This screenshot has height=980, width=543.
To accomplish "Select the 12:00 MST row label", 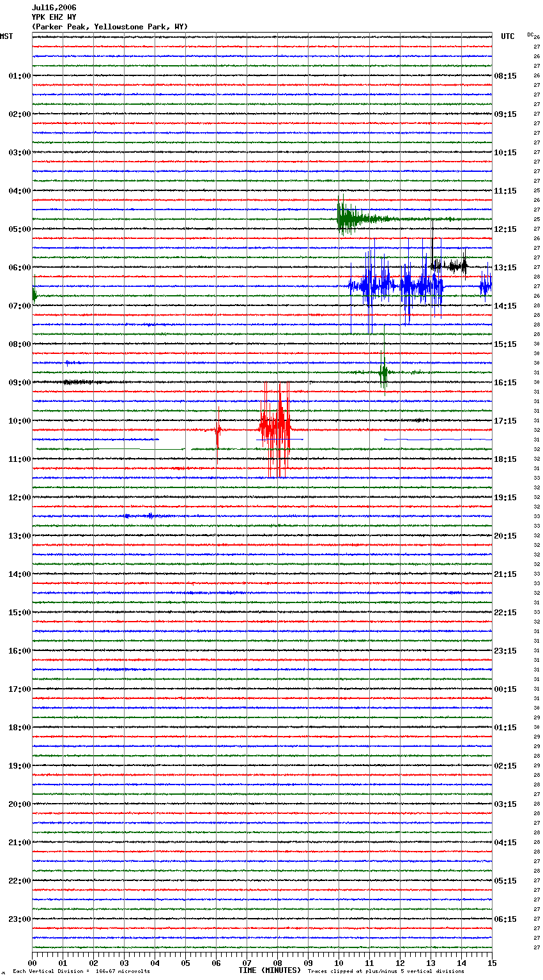I will tap(19, 498).
